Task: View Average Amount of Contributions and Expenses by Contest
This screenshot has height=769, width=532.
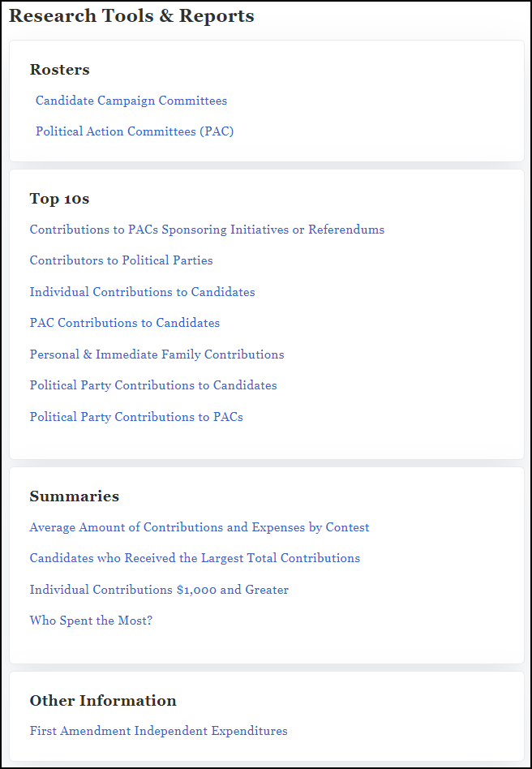Action: [199, 527]
